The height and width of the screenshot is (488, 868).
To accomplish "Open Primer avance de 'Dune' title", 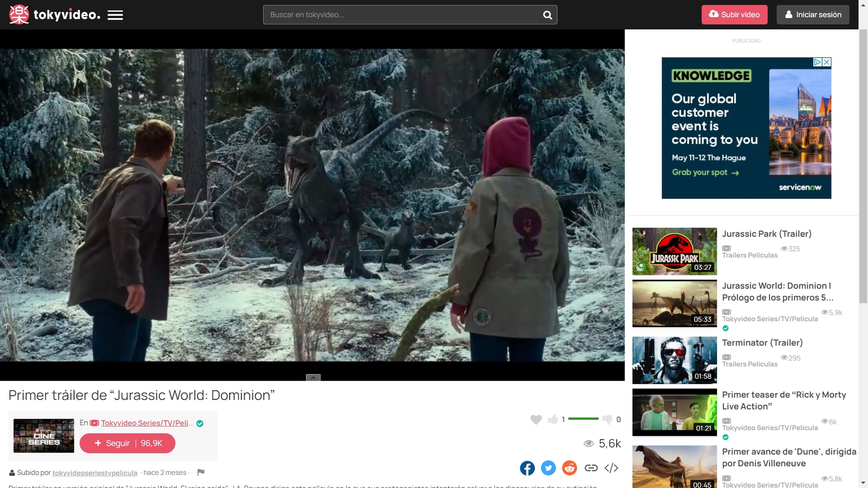I will pos(789,457).
